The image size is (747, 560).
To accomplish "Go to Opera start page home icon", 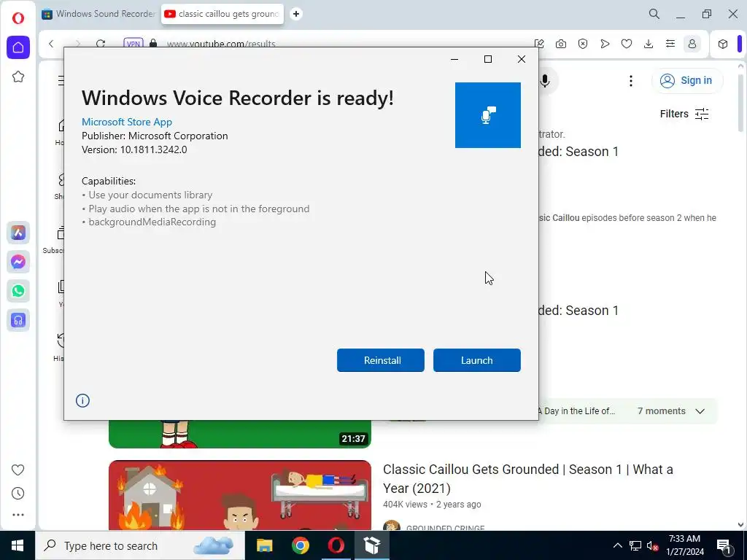I will tap(18, 47).
